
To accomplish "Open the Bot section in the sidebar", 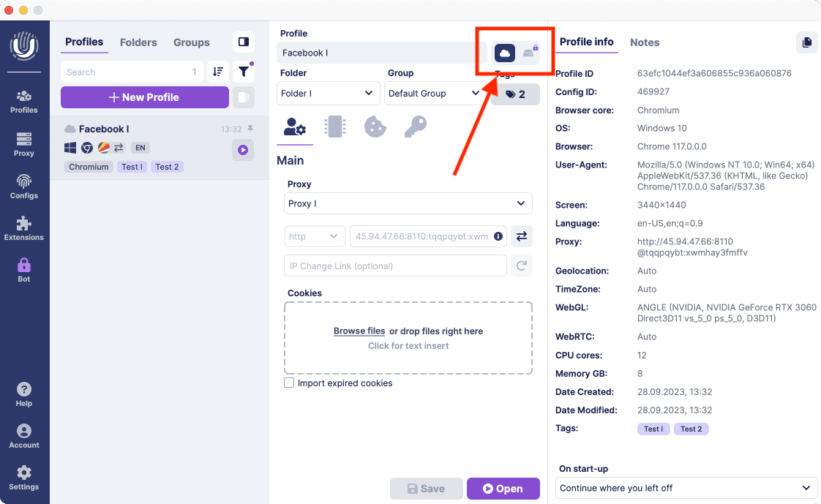I will pyautogui.click(x=24, y=270).
